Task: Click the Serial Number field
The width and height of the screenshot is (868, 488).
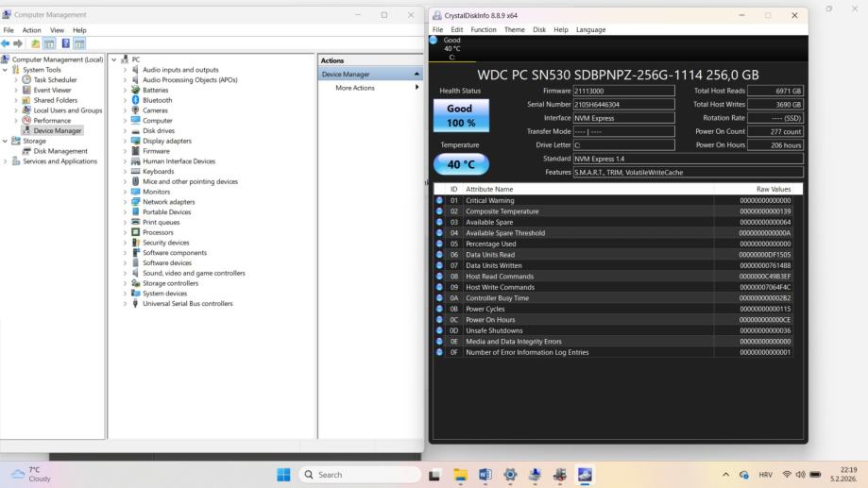Action: pos(624,104)
